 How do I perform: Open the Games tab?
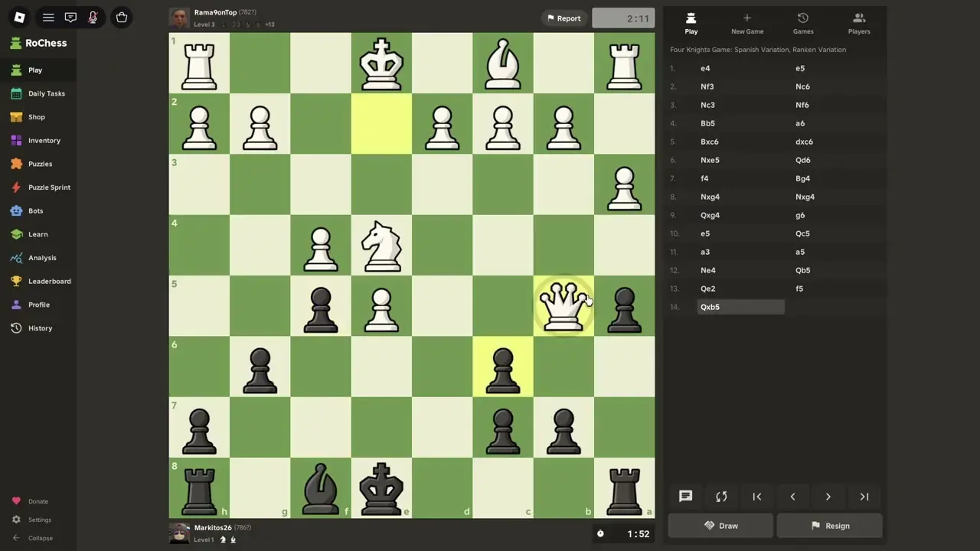coord(803,24)
